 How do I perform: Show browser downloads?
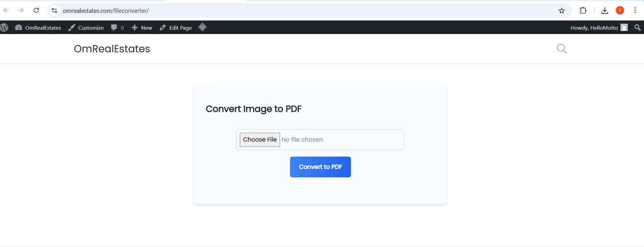tap(605, 11)
